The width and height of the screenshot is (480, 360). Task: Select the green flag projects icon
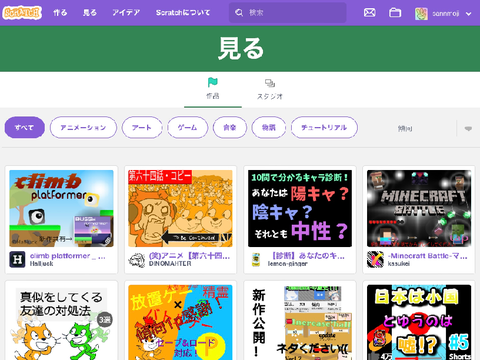pos(212,82)
